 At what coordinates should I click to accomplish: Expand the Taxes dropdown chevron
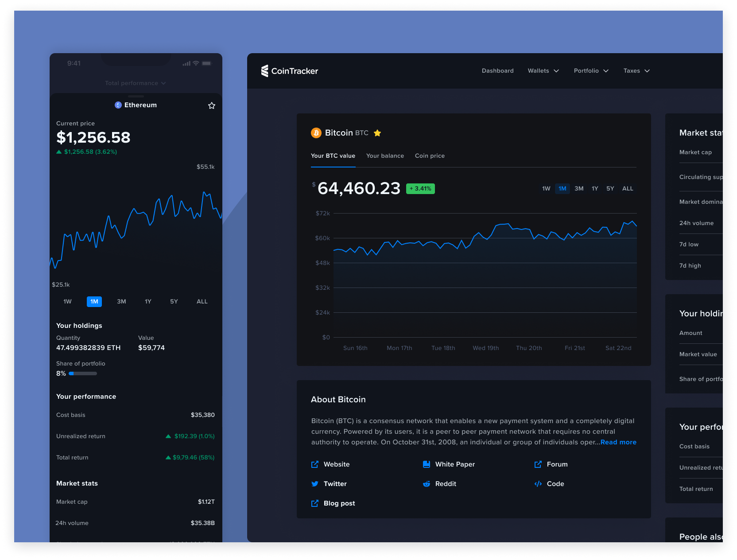(647, 71)
